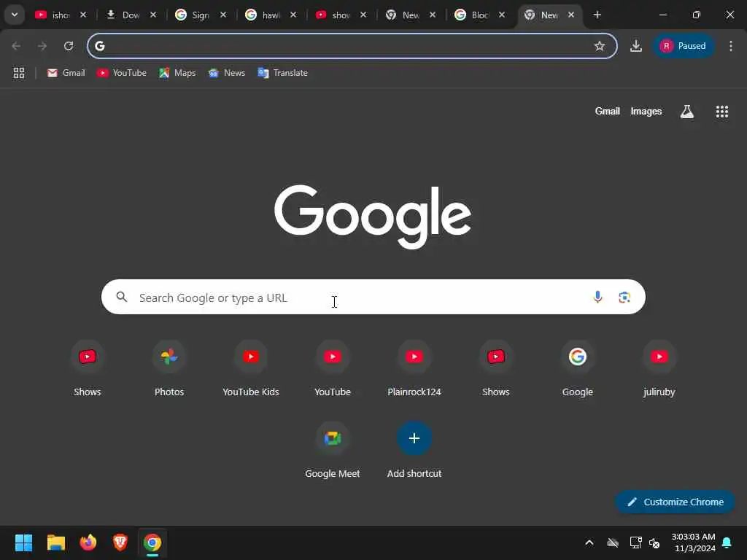Image resolution: width=747 pixels, height=560 pixels.
Task: Open Chrome three-dot menu
Action: (x=731, y=46)
